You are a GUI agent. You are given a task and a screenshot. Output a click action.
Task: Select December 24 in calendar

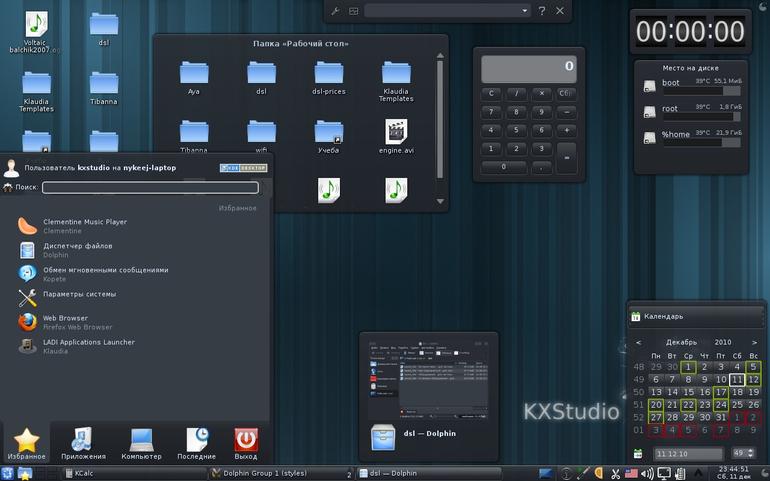tap(721, 405)
